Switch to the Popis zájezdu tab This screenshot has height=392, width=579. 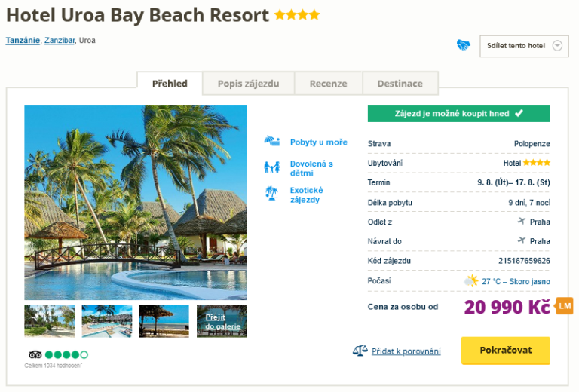248,84
